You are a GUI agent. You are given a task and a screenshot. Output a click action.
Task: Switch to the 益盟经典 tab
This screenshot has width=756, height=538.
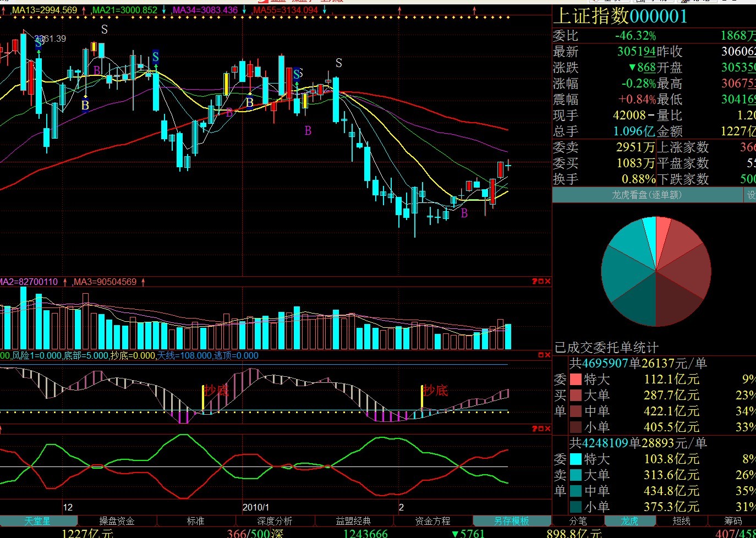(354, 521)
